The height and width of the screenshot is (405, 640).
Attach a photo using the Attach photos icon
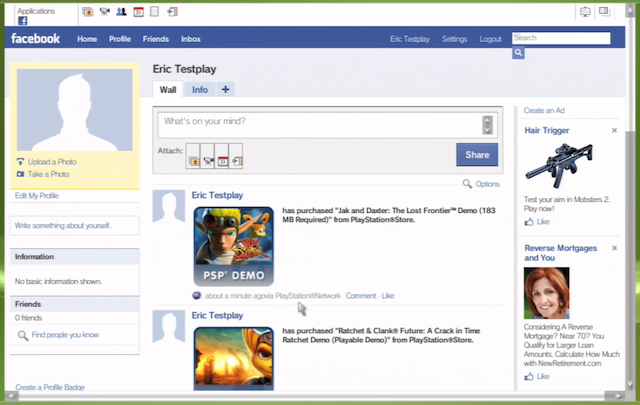click(193, 161)
